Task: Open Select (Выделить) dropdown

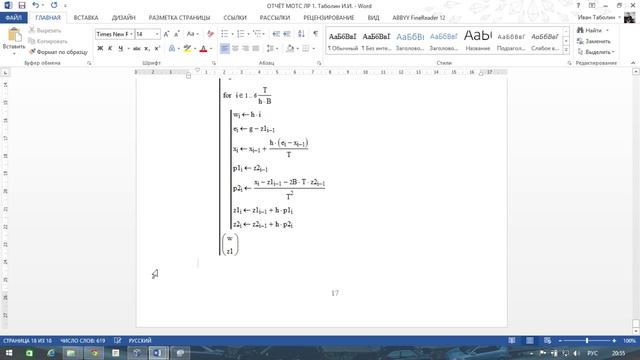Action: [596, 52]
